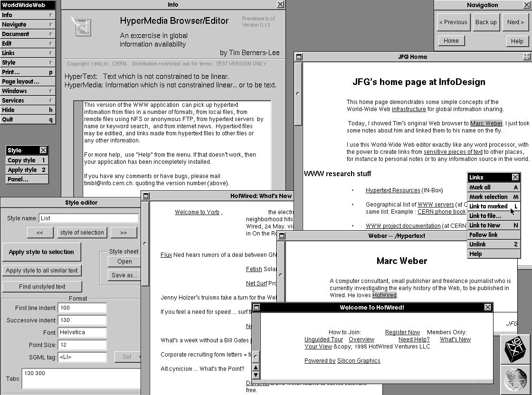Click Open style sheet button
The height and width of the screenshot is (395, 532).
point(124,262)
